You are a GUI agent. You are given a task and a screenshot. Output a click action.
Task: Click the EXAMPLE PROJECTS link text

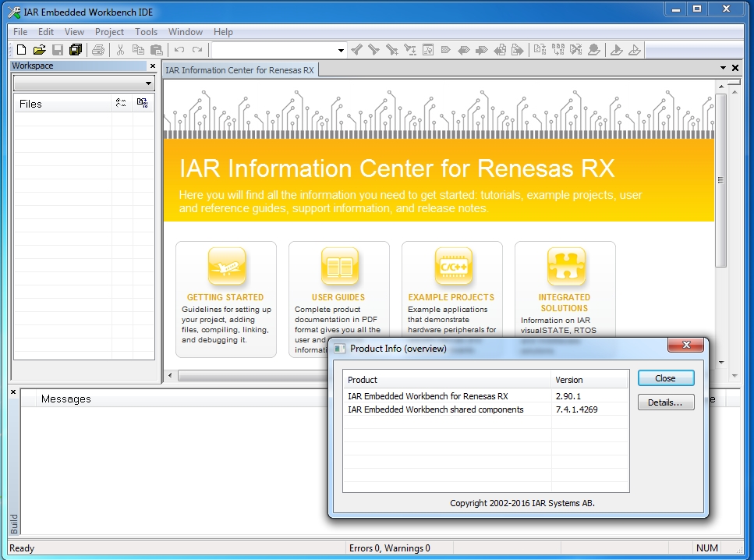click(451, 297)
